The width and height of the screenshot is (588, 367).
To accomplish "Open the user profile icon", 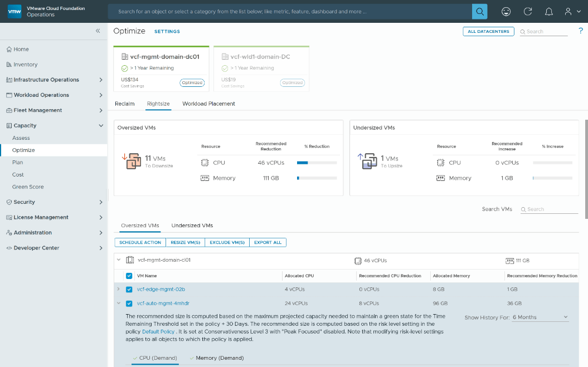I will pyautogui.click(x=567, y=11).
